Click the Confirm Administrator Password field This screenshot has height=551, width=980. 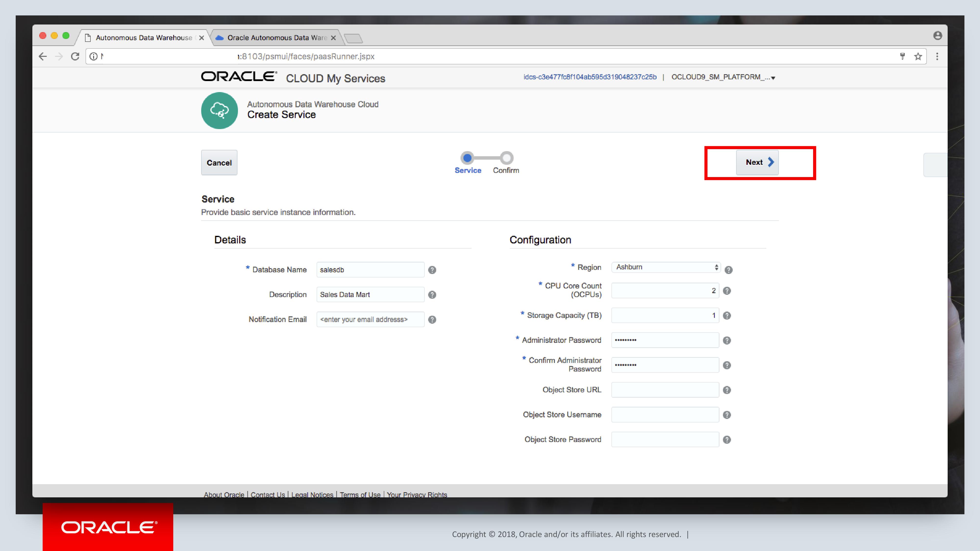click(x=665, y=365)
